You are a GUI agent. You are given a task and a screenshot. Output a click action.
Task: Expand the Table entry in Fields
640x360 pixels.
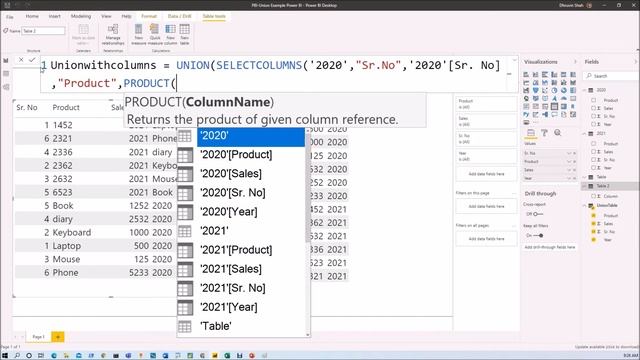point(584,177)
